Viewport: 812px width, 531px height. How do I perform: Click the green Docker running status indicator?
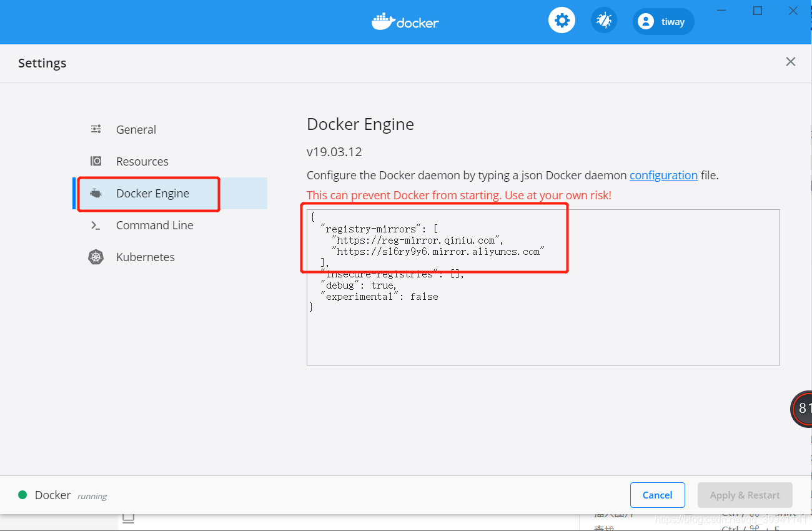tap(22, 495)
